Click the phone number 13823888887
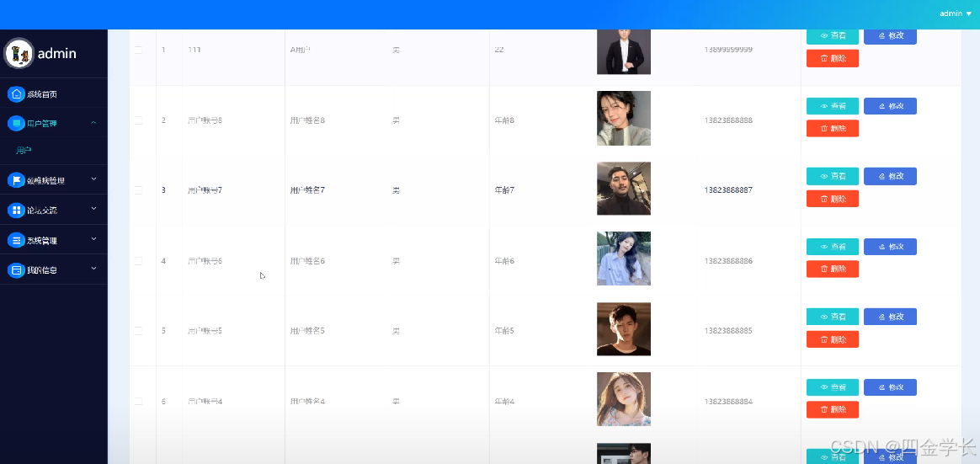 coord(729,190)
